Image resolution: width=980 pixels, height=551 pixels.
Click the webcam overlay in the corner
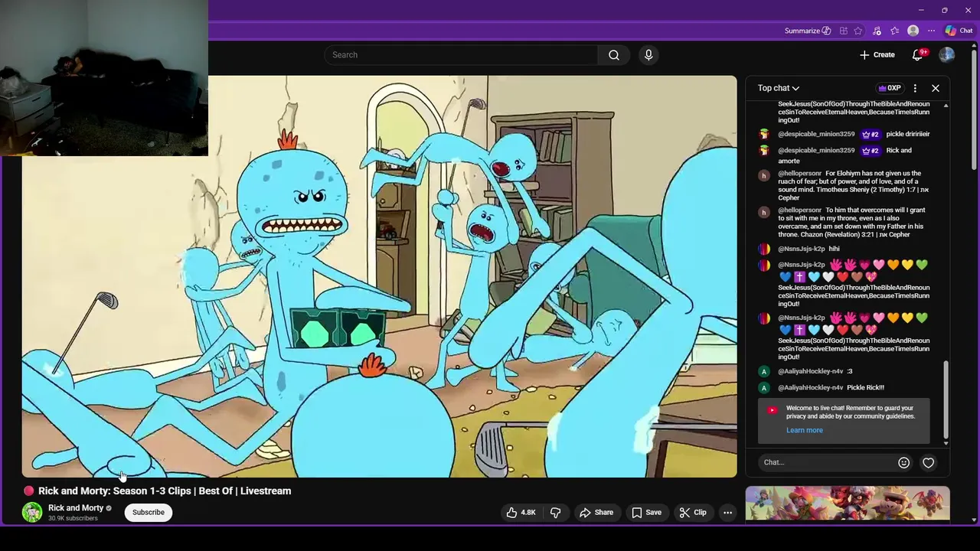(104, 78)
